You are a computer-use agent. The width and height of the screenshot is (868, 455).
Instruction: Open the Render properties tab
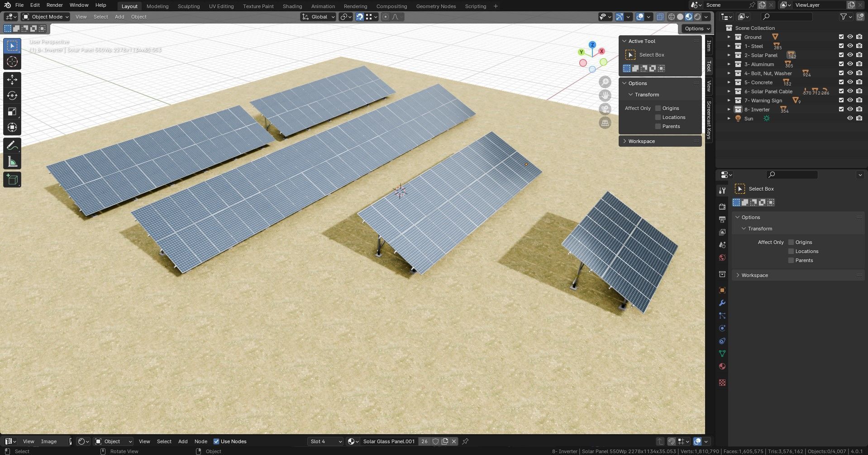pyautogui.click(x=722, y=206)
